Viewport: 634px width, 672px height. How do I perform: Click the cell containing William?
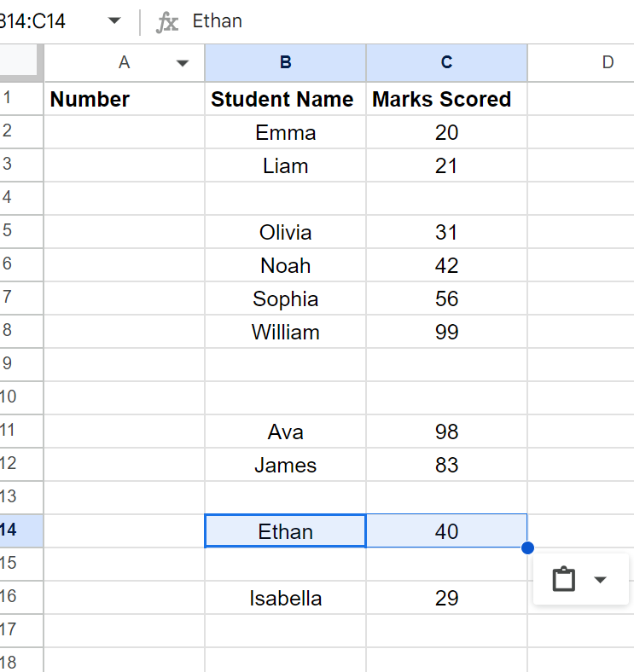tap(285, 332)
